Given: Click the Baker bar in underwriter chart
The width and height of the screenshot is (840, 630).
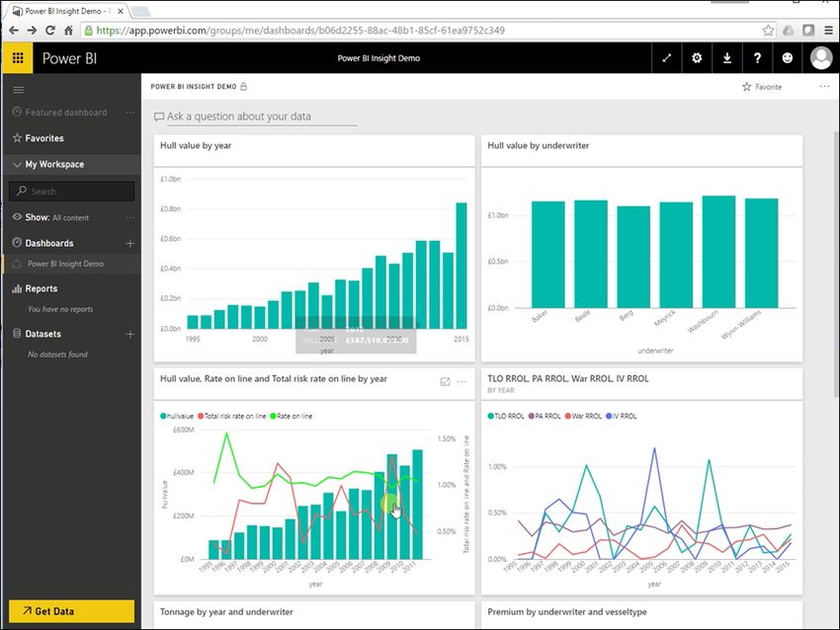Looking at the screenshot, I should click(548, 254).
